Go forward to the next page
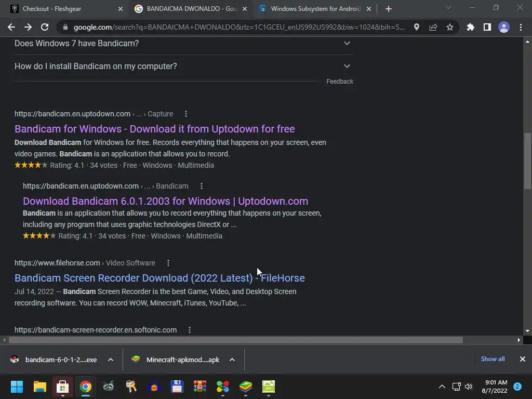 coord(28,27)
